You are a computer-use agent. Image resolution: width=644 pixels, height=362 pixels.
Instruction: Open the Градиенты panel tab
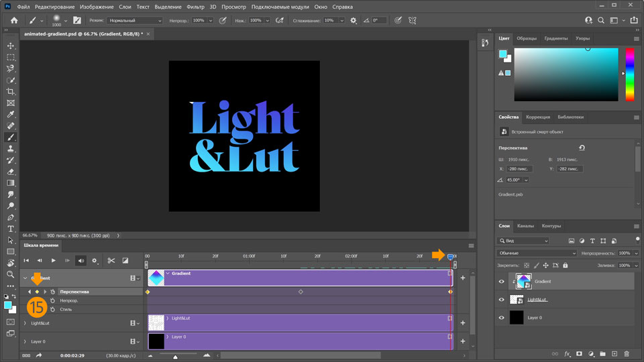[x=555, y=38]
